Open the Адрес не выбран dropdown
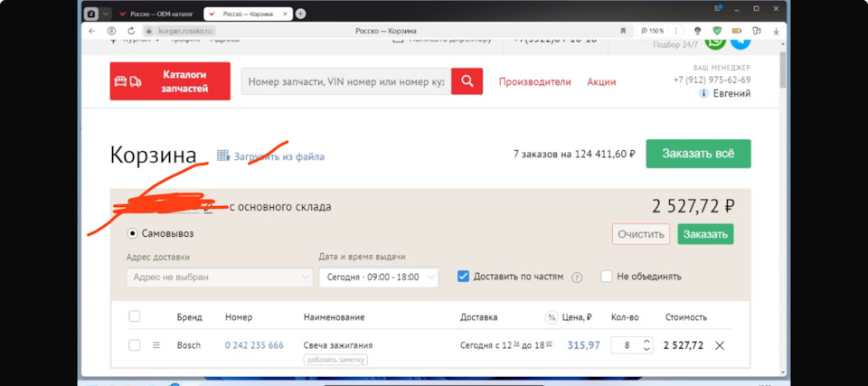 (x=220, y=277)
